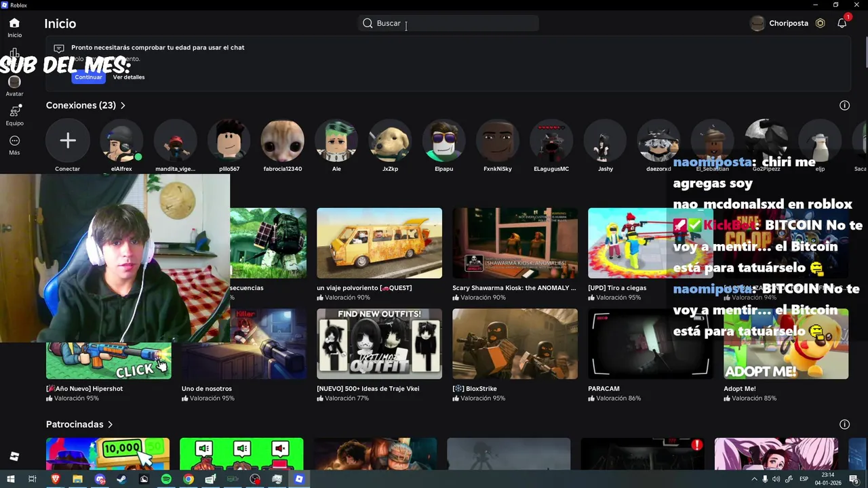Click the taskbar clock showing 23:14

coord(828,479)
